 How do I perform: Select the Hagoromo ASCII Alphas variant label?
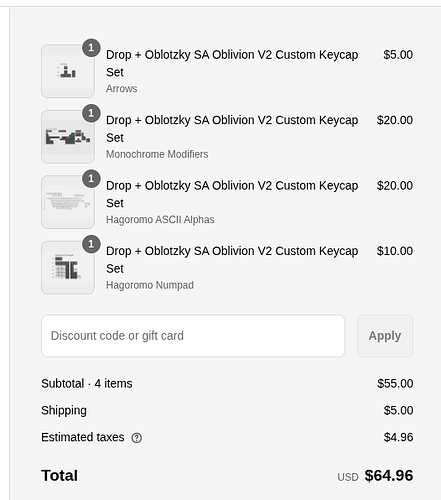(160, 219)
